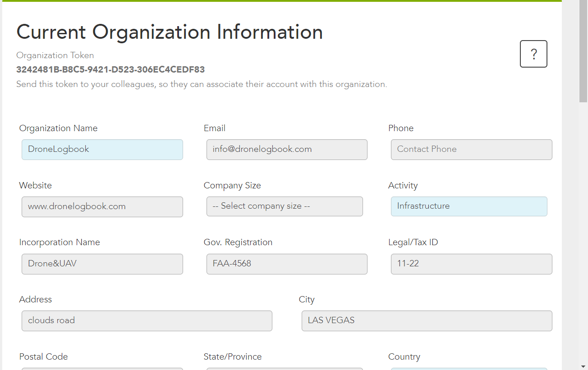The width and height of the screenshot is (588, 370).
Task: Click the 'Organization Token' label
Action: 55,55
